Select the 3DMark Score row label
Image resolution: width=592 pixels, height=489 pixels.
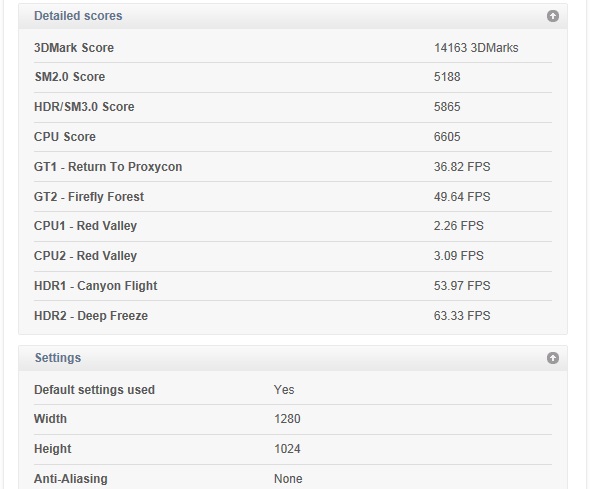point(74,48)
